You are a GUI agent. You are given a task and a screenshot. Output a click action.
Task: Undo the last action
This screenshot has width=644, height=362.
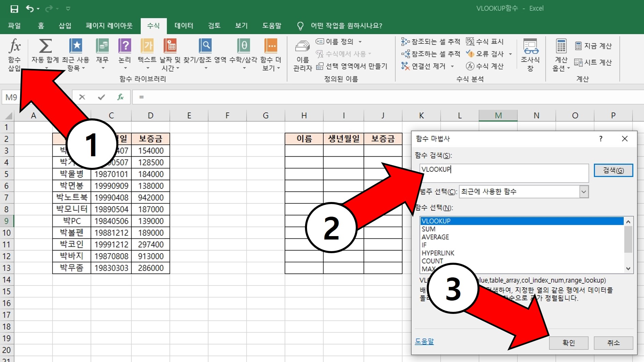(x=30, y=9)
